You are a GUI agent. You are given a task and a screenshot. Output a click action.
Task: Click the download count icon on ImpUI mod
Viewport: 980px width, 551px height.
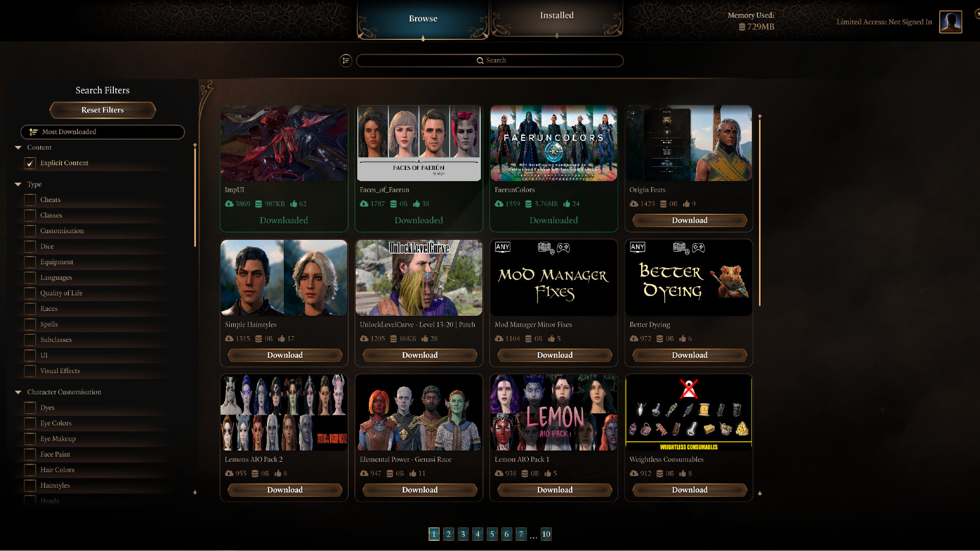(229, 203)
